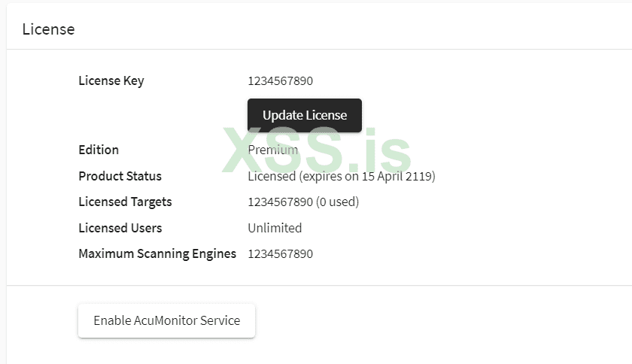632x364 pixels.
Task: Select the Licensed Targets label
Action: pos(125,202)
